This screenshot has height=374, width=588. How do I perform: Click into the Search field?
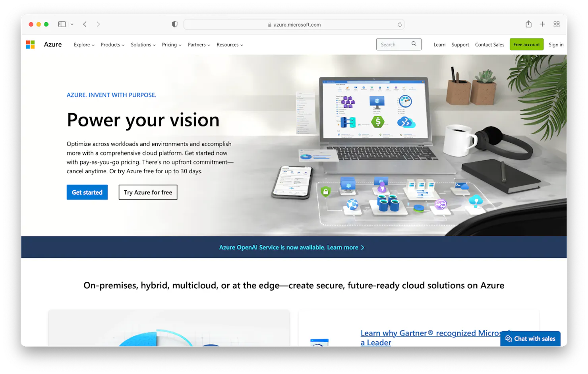pyautogui.click(x=398, y=45)
